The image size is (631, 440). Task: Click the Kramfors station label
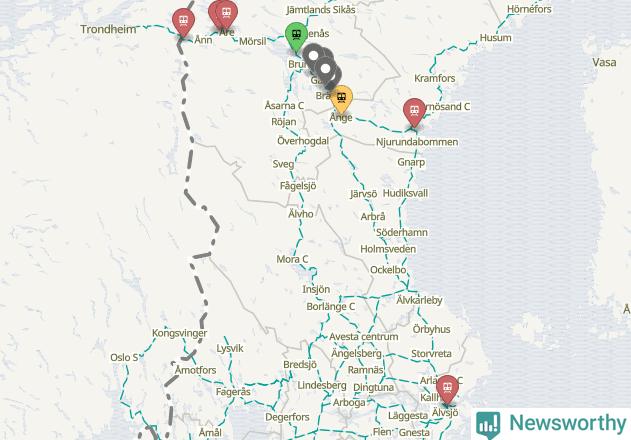point(435,78)
